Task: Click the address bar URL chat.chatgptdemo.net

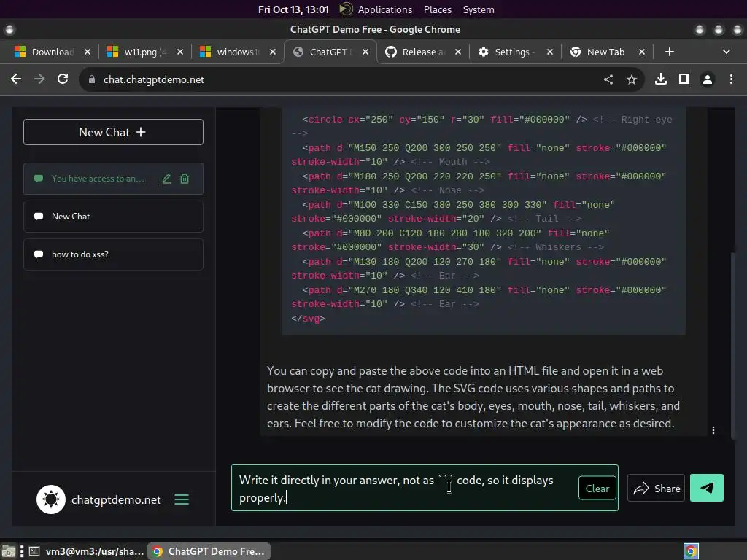Action: [x=153, y=79]
